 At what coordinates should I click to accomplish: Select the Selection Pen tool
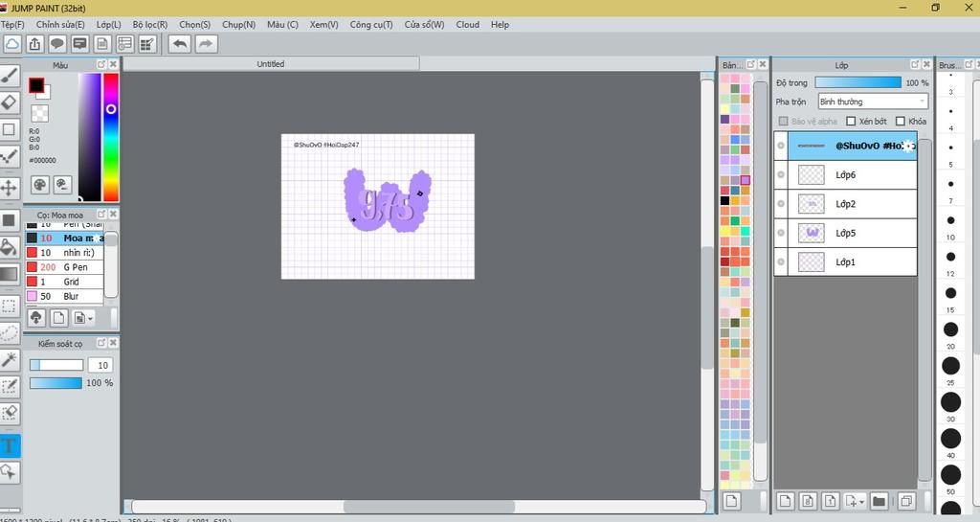[x=9, y=386]
